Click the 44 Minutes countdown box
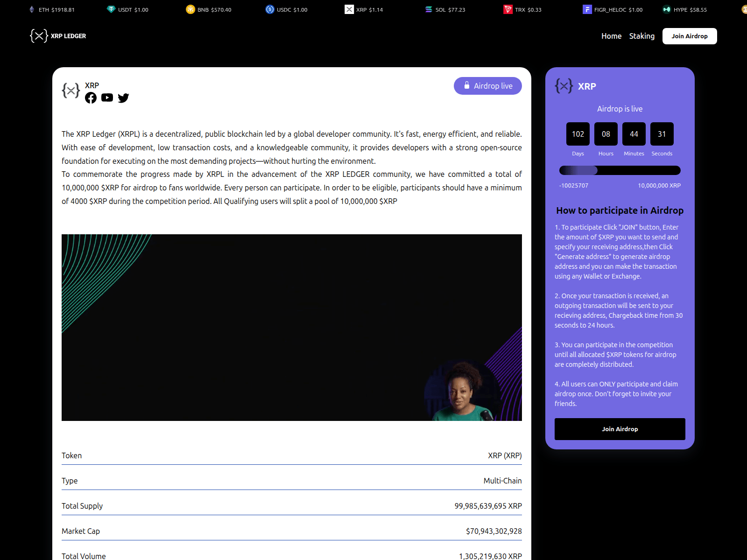This screenshot has height=560, width=747. click(634, 134)
